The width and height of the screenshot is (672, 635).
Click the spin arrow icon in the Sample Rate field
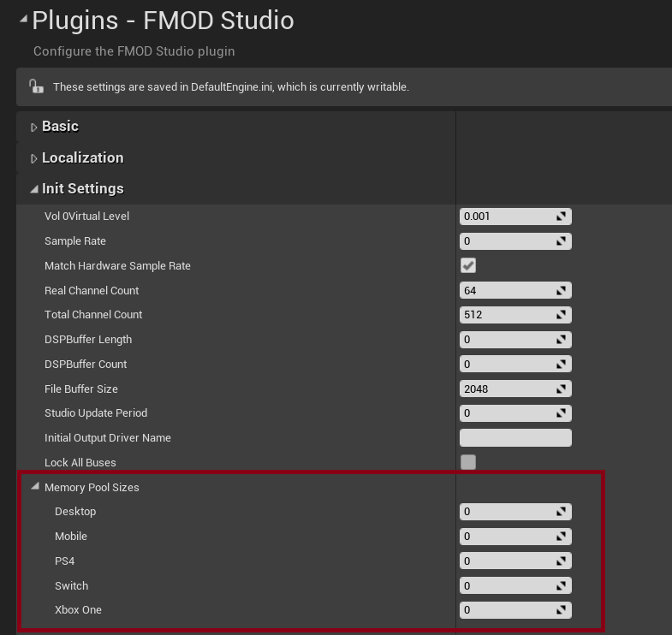561,241
